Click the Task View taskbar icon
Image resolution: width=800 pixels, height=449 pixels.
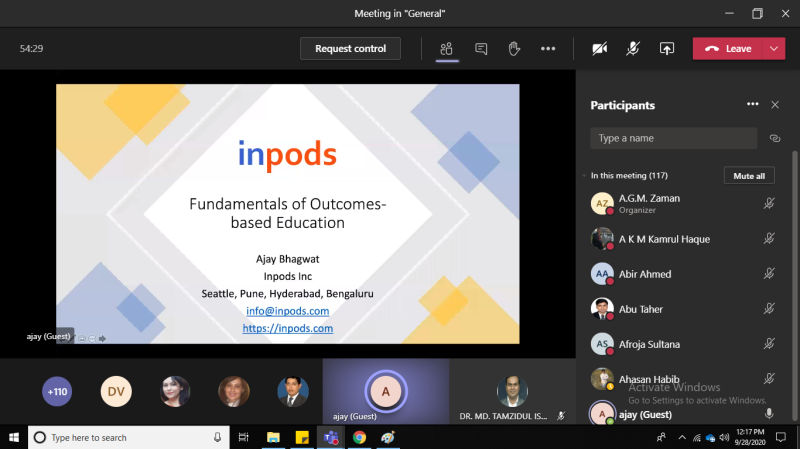tap(244, 437)
